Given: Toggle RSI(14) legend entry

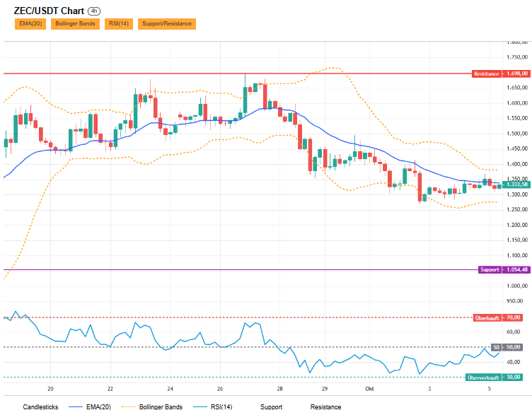Looking at the screenshot, I should click(213, 406).
